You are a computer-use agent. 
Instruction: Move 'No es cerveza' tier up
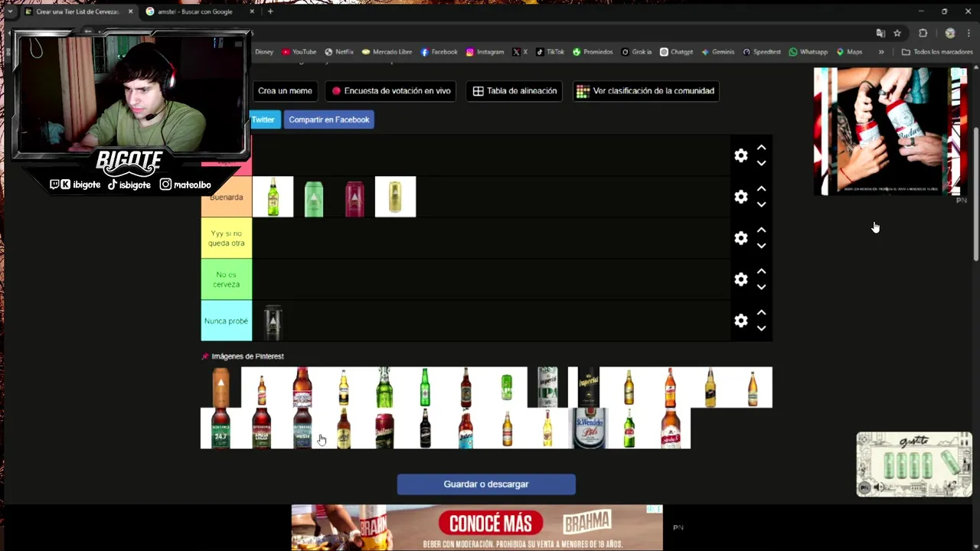(x=761, y=271)
